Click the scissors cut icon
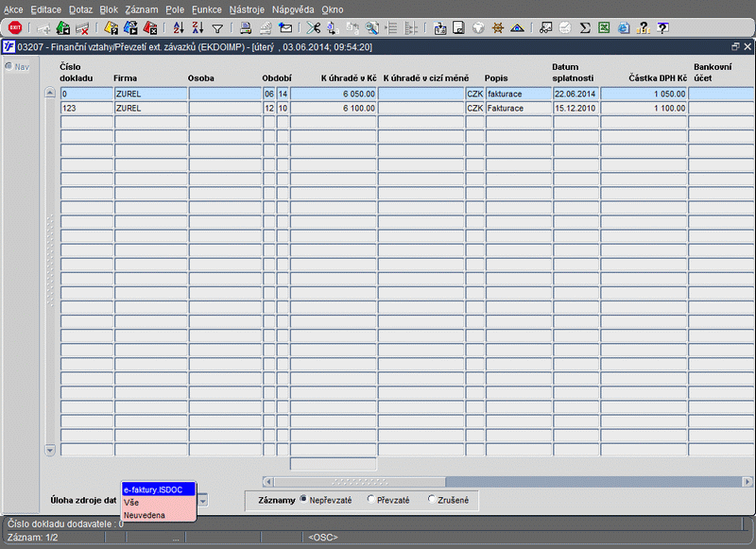Screen dimensions: 756x549 click(314, 28)
